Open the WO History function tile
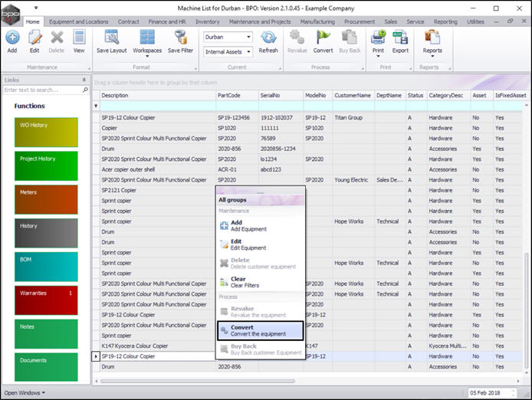This screenshot has height=400, width=532. pos(46,133)
